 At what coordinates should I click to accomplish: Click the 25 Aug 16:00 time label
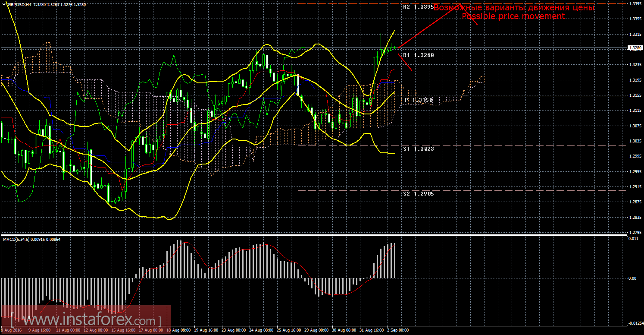(x=290, y=330)
